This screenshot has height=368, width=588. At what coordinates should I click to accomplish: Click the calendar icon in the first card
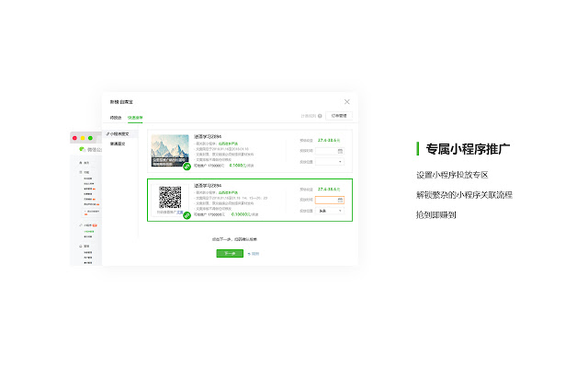(x=340, y=151)
